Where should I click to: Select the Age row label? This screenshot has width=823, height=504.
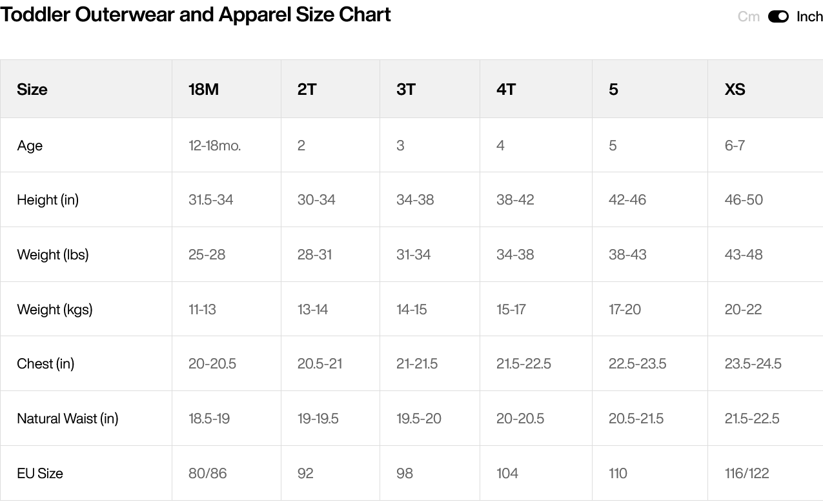[30, 146]
